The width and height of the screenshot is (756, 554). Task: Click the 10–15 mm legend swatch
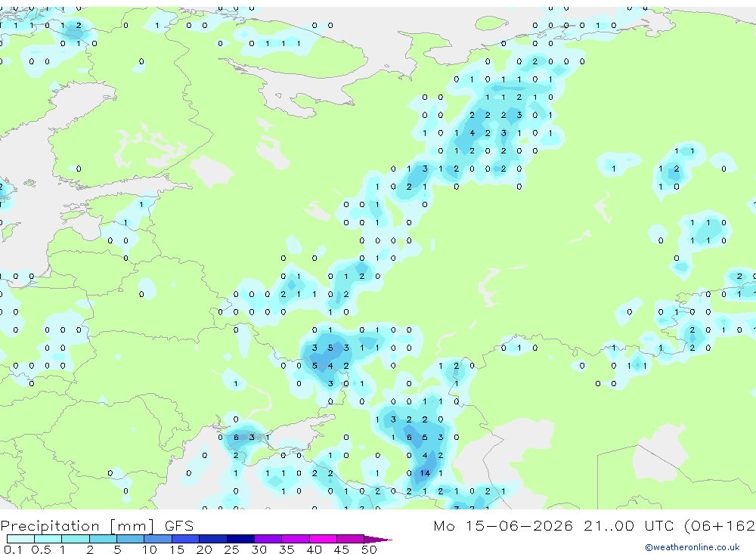(x=158, y=539)
